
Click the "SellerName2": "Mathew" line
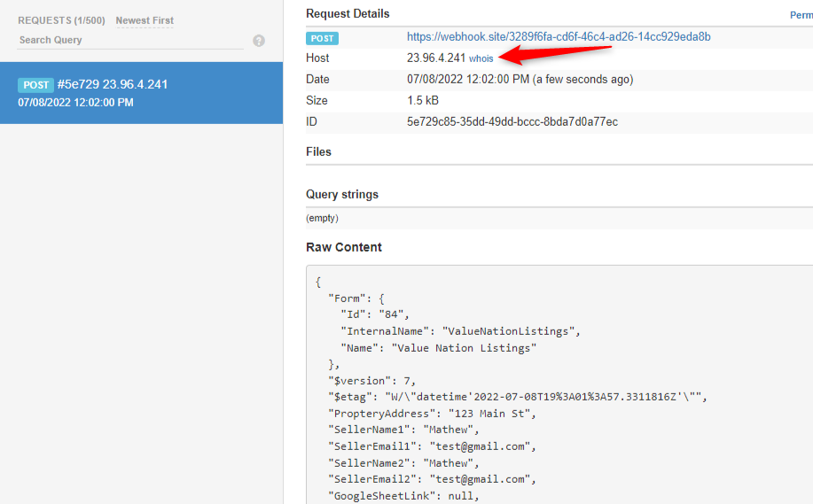(x=404, y=463)
